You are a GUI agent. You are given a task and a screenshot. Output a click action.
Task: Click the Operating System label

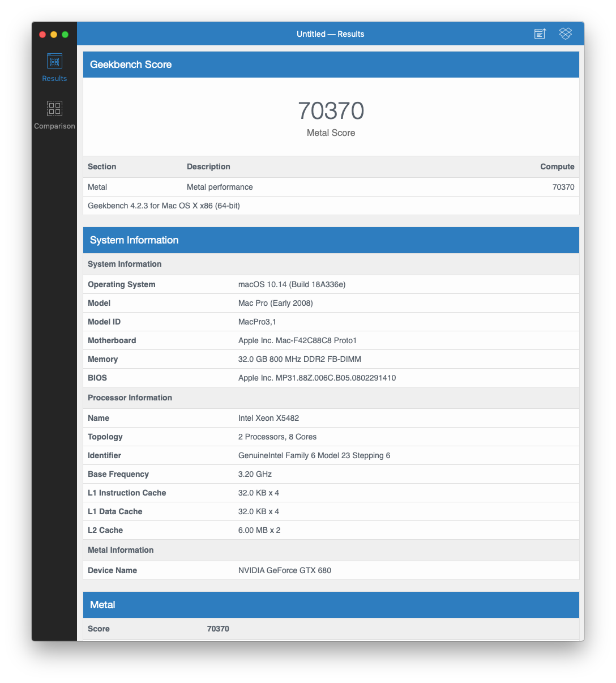(121, 284)
